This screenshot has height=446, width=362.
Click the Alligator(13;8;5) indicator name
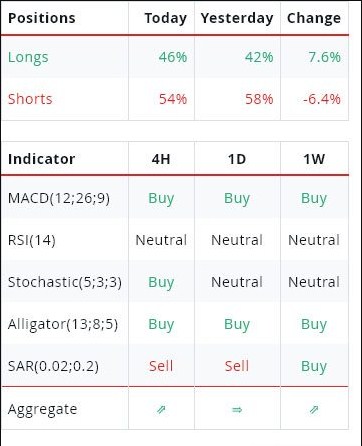[x=63, y=324]
